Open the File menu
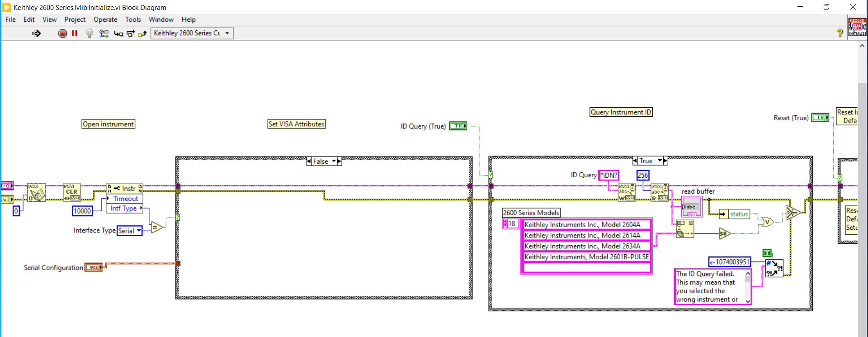Viewport: 868px width, 337px height. coord(10,19)
